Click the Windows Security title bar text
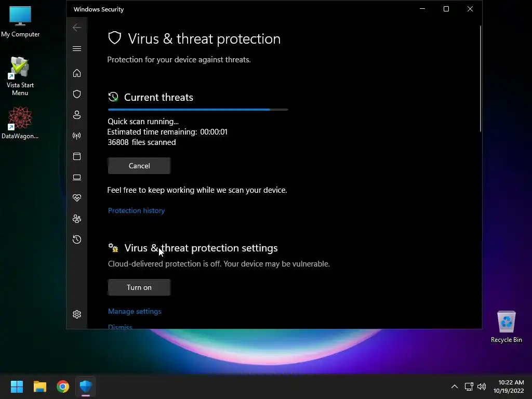532x399 pixels. [99, 9]
